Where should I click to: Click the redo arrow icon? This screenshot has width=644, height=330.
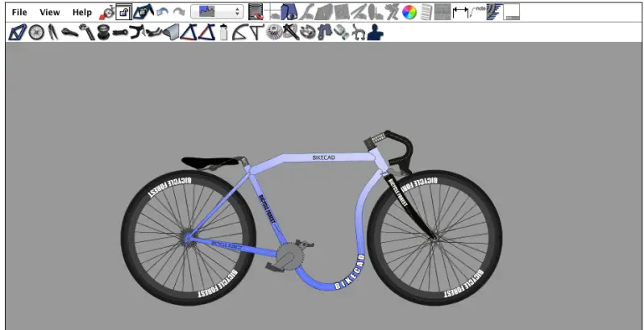pyautogui.click(x=179, y=12)
